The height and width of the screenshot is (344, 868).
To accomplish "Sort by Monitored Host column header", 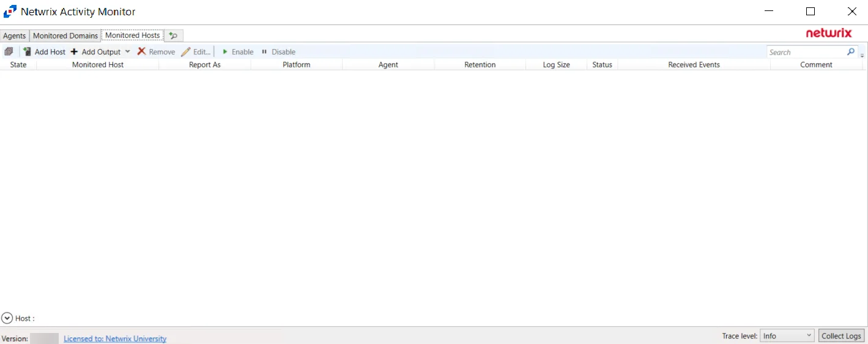I will [98, 64].
